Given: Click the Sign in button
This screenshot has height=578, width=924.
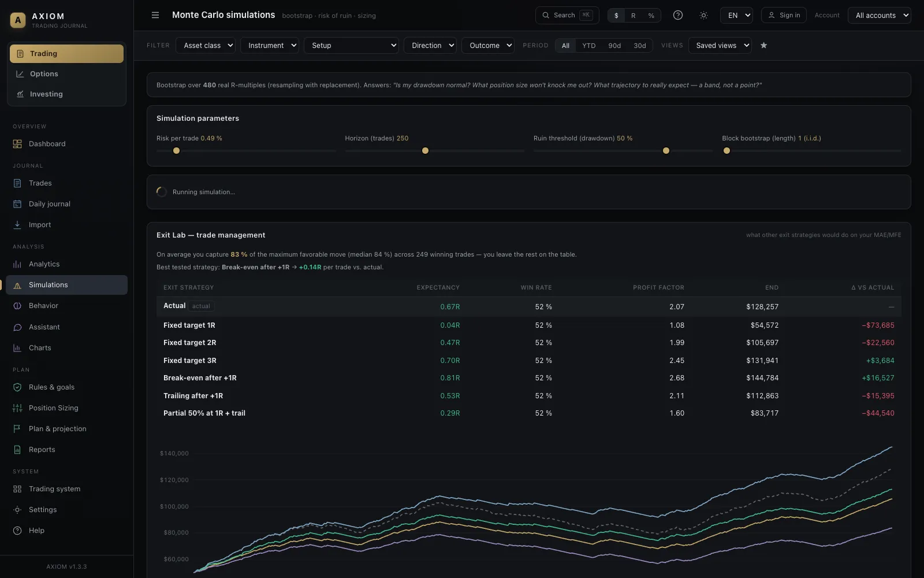Looking at the screenshot, I should [784, 15].
